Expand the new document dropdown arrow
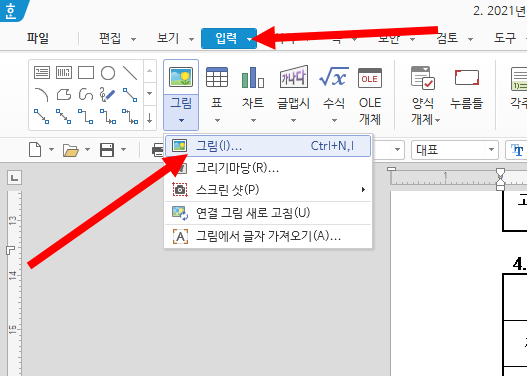The image size is (527, 376). pos(51,149)
